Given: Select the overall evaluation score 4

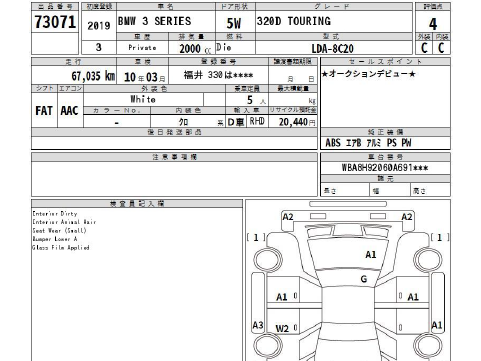Looking at the screenshot, I should tap(433, 24).
